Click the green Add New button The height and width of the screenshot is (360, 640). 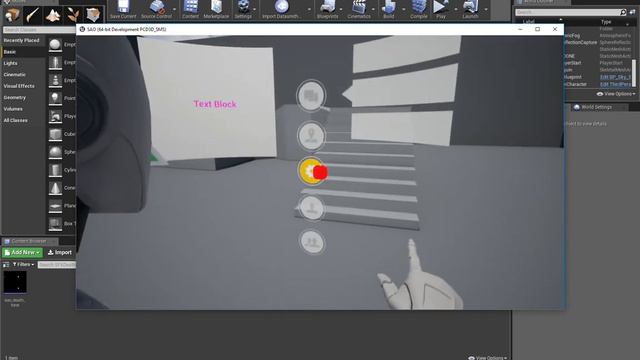tap(22, 253)
